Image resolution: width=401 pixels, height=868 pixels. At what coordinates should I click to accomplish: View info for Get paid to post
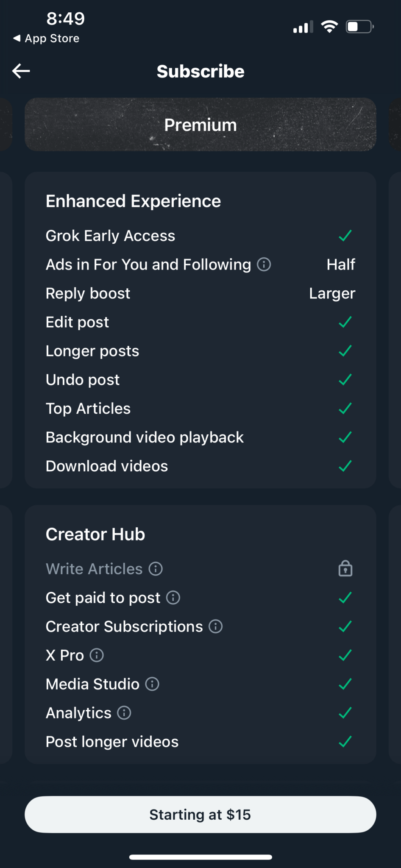(x=173, y=598)
